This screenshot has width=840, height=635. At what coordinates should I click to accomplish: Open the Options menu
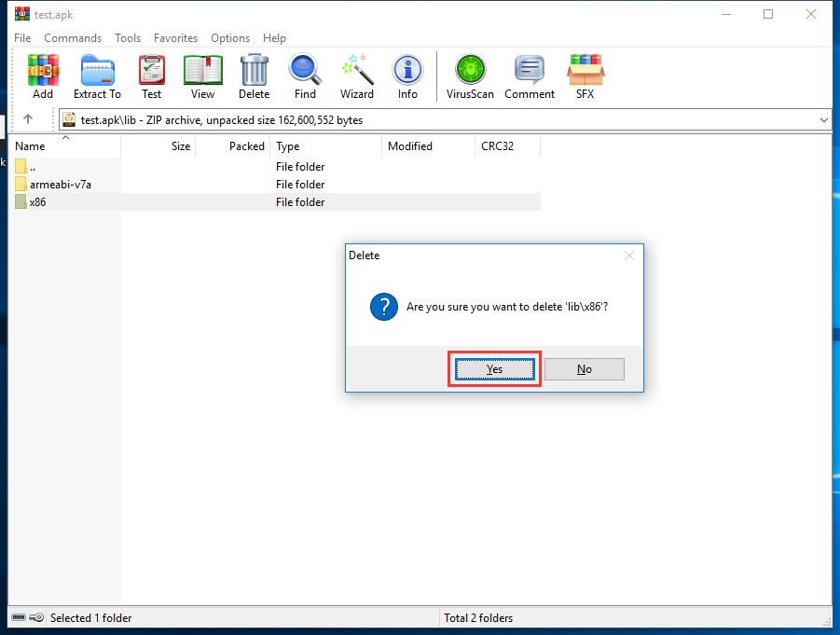229,38
